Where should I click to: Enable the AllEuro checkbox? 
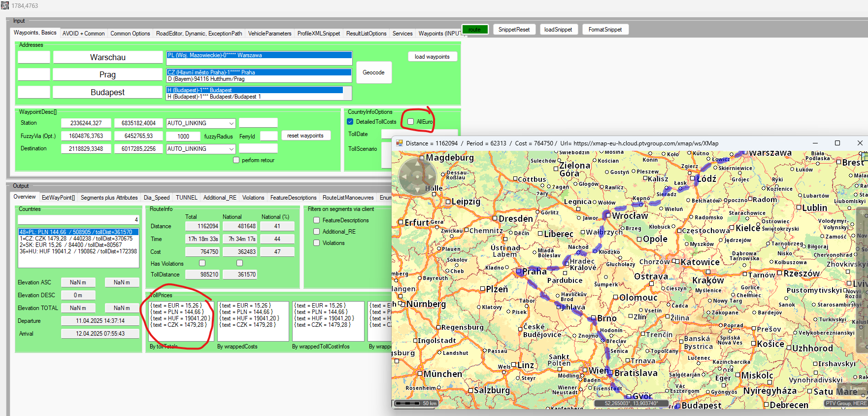410,122
